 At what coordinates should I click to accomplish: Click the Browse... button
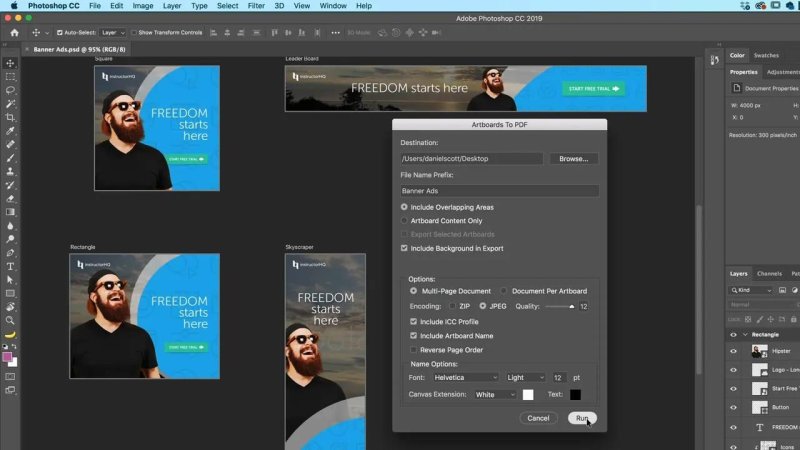click(573, 159)
